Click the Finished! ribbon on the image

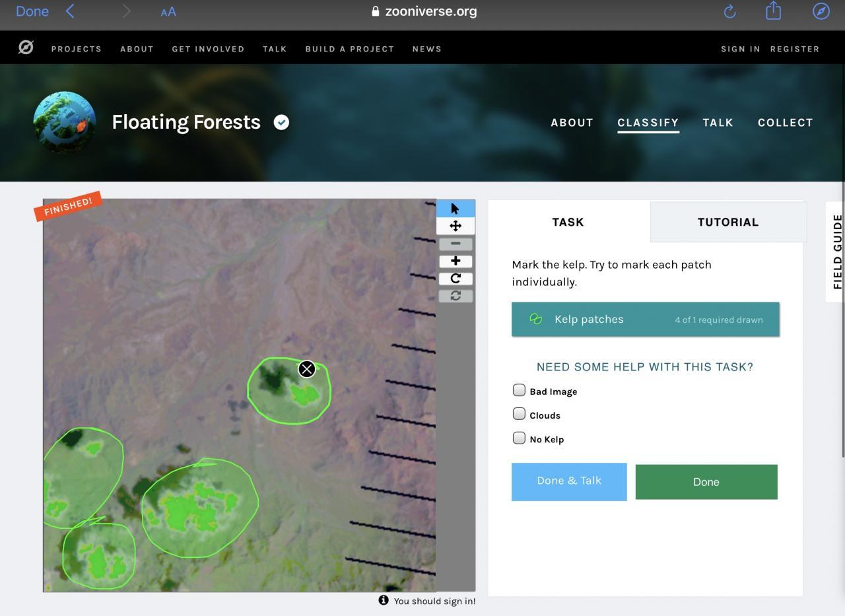(x=68, y=206)
